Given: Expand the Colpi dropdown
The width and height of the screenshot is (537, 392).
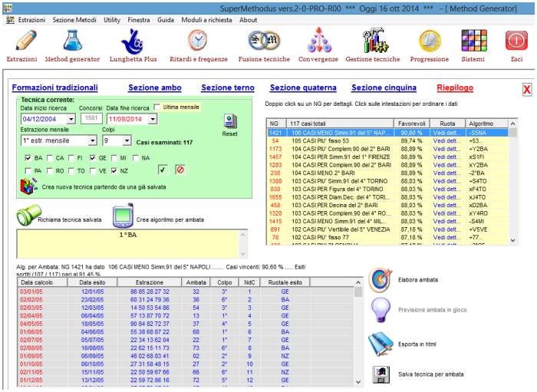Looking at the screenshot, I should (x=127, y=140).
